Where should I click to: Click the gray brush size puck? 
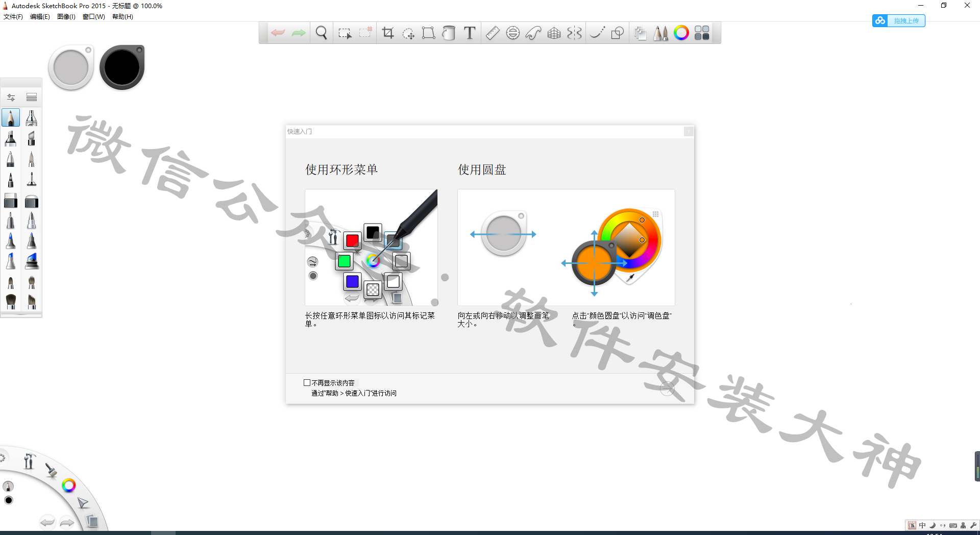pos(71,68)
